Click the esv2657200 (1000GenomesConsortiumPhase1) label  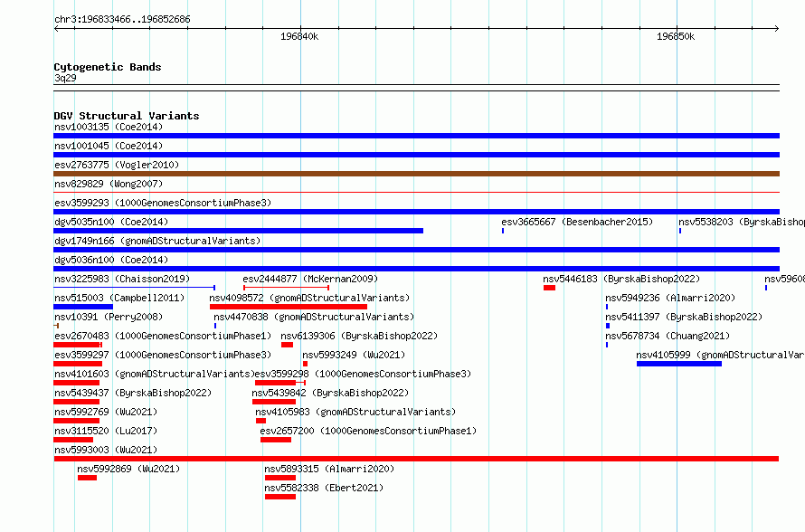point(368,431)
